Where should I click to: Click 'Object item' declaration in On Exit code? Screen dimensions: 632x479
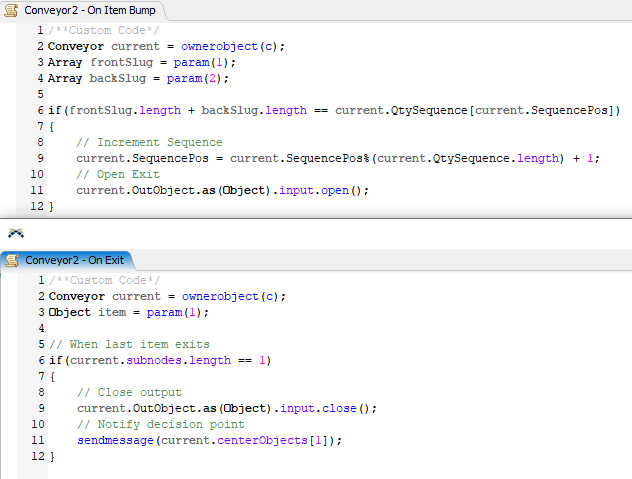(x=87, y=312)
